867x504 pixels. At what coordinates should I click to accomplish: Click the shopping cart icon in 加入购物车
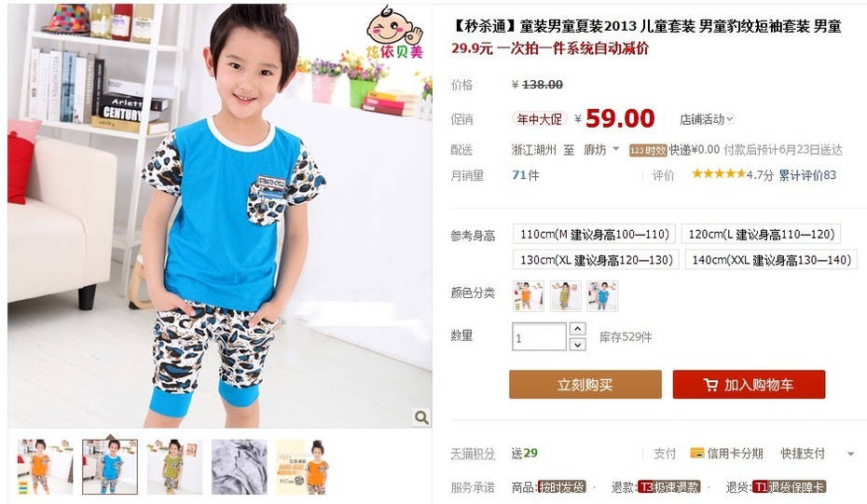(x=710, y=385)
